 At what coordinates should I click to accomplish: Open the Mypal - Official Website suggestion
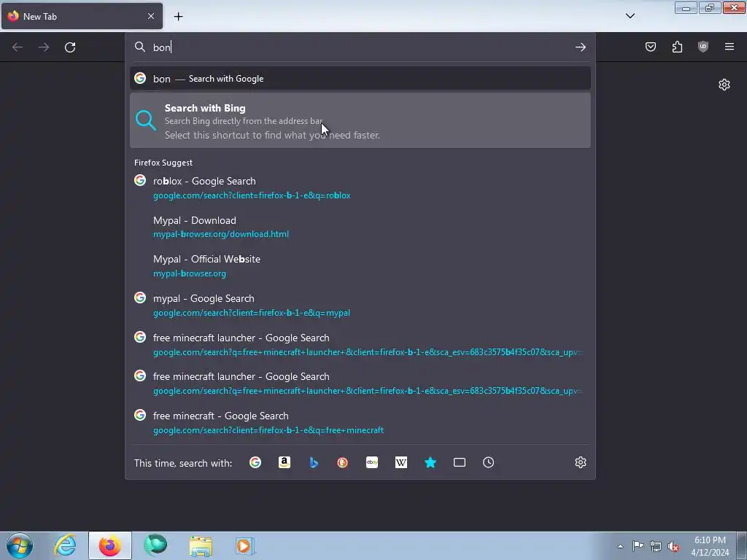(x=360, y=265)
